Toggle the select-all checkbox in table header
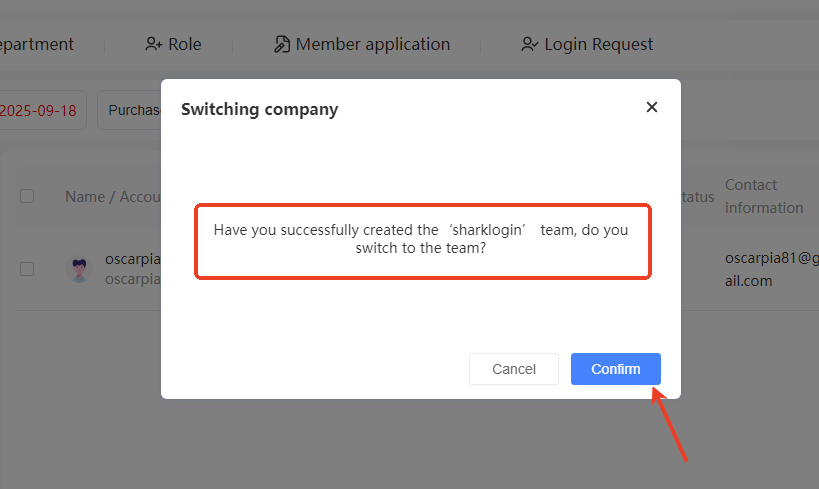The height and width of the screenshot is (489, 819). (x=27, y=196)
